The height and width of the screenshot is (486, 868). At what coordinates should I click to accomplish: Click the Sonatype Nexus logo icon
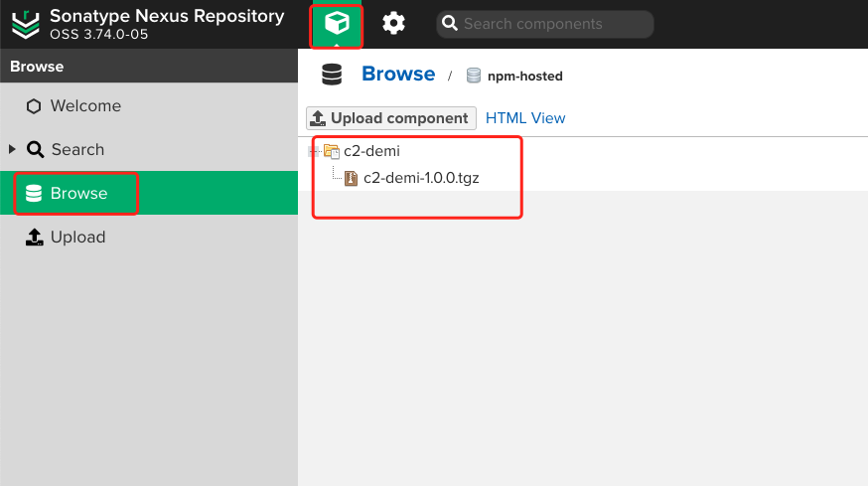click(26, 25)
